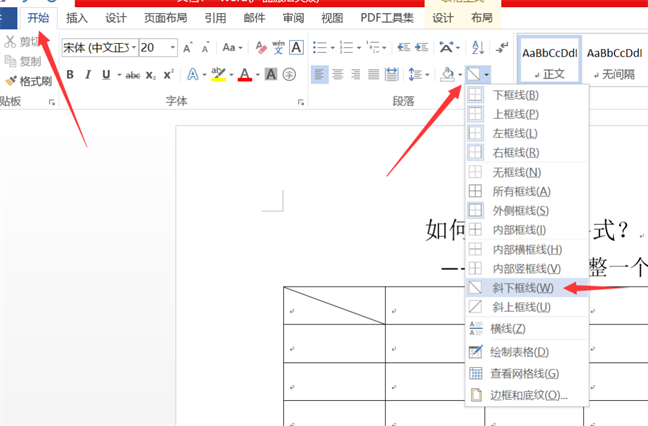Image resolution: width=648 pixels, height=426 pixels.
Task: Toggle underline formatting button
Action: [x=106, y=74]
